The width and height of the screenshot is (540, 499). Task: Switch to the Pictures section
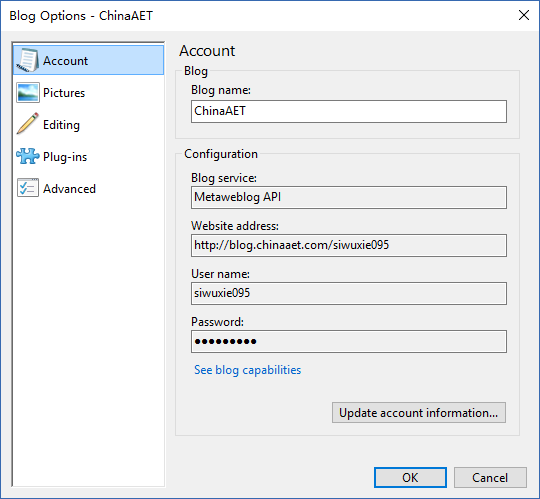(x=89, y=92)
